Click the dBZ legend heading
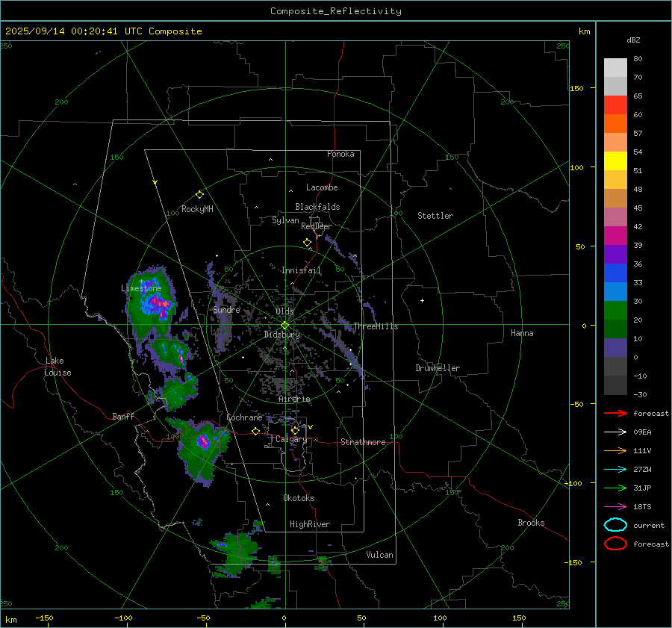This screenshot has height=628, width=672. click(x=633, y=40)
